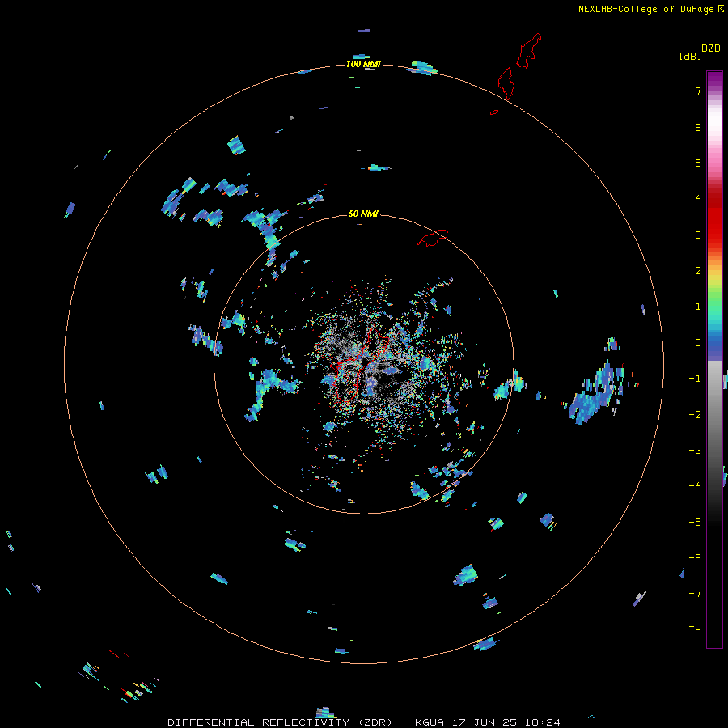Pick the red band of the color bar
The width and height of the screenshot is (728, 728).
pos(714,217)
